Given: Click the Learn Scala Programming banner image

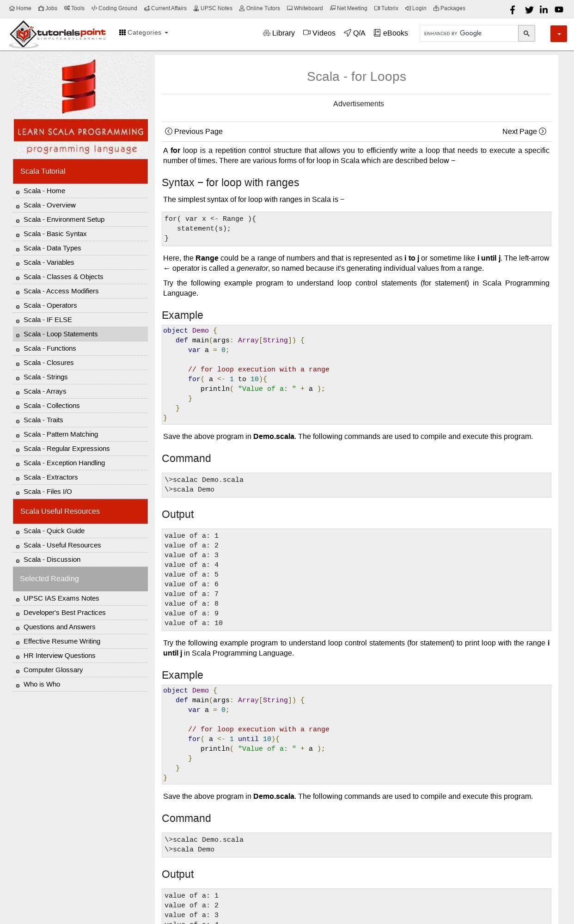Looking at the screenshot, I should pyautogui.click(x=81, y=107).
